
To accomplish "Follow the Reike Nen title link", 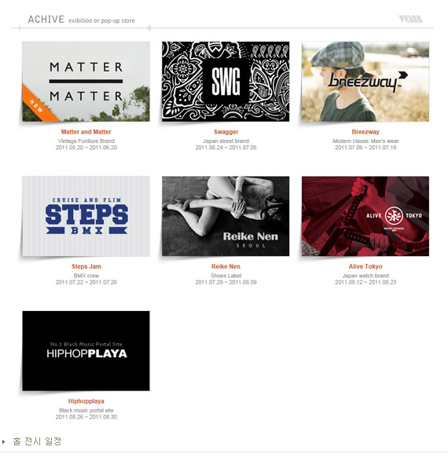I will click(x=226, y=266).
